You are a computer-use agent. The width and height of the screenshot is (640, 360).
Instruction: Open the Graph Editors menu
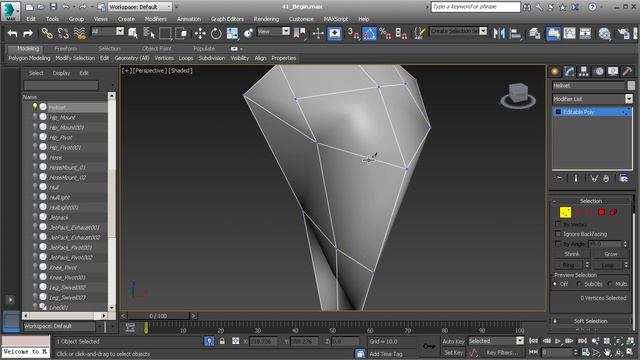[227, 19]
